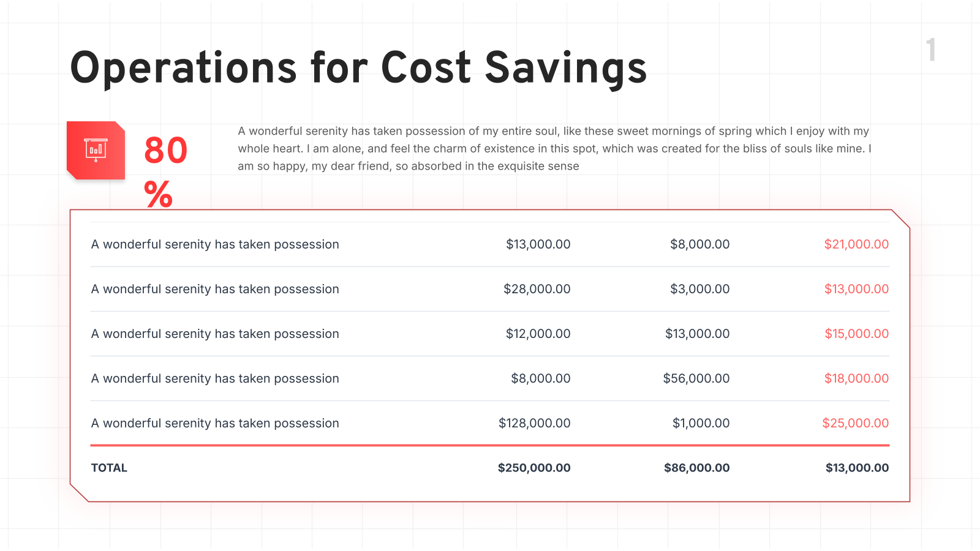Viewport: 980px width, 551px height.
Task: Select the red $25,000.00 amount
Action: click(856, 423)
